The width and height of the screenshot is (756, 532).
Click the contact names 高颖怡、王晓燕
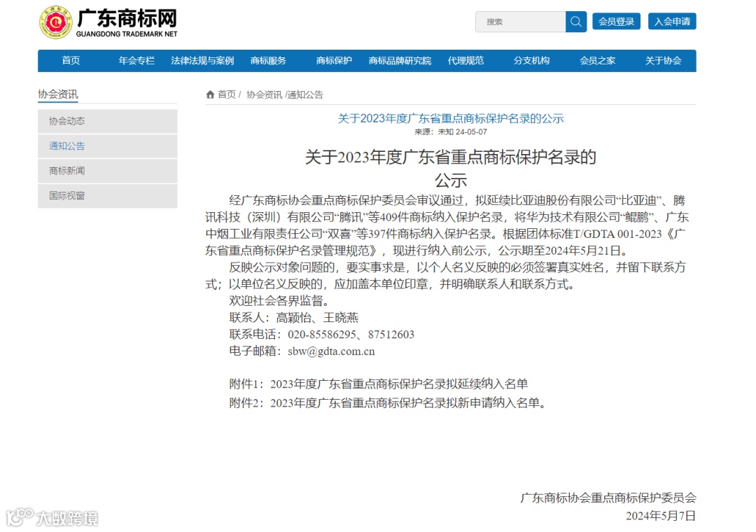tap(317, 317)
